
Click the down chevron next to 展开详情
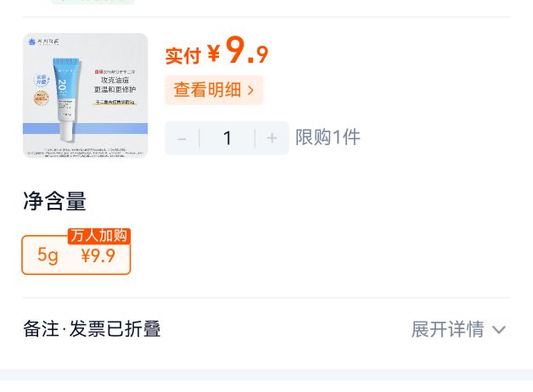(499, 329)
